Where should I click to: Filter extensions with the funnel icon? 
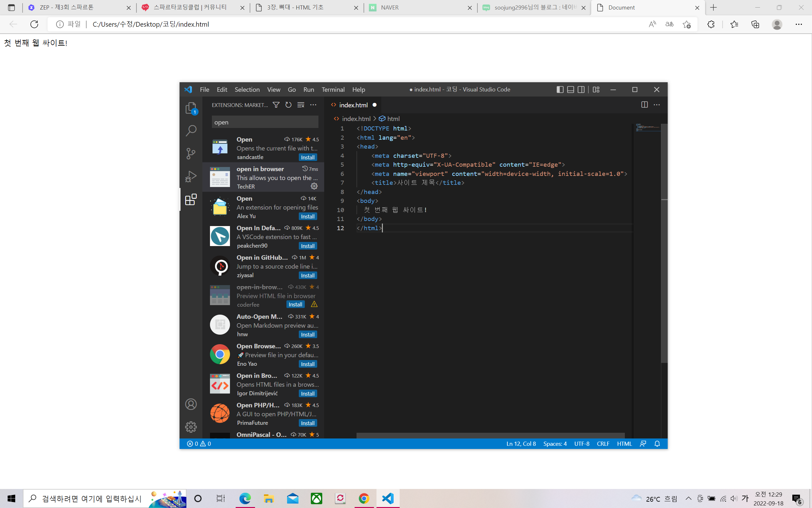coord(276,105)
